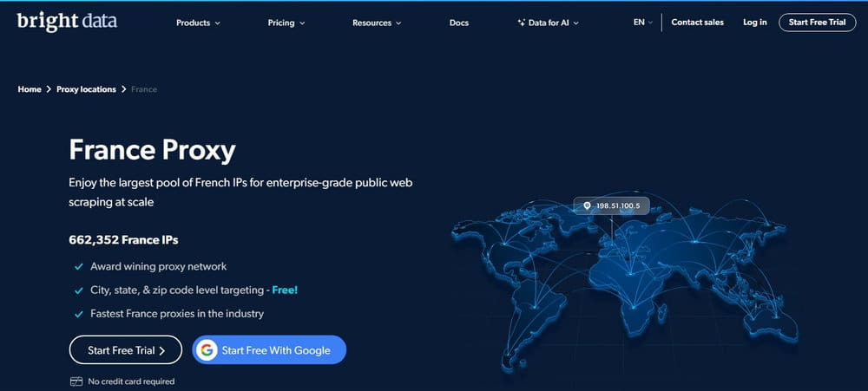
Task: Click the No credit card required text
Action: pyautogui.click(x=131, y=381)
